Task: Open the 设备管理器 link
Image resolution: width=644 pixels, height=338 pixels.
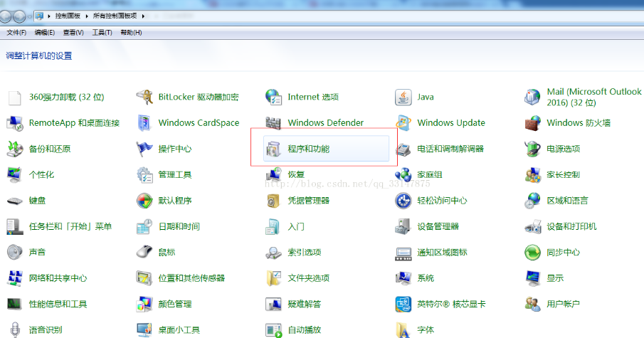Action: pos(438,227)
